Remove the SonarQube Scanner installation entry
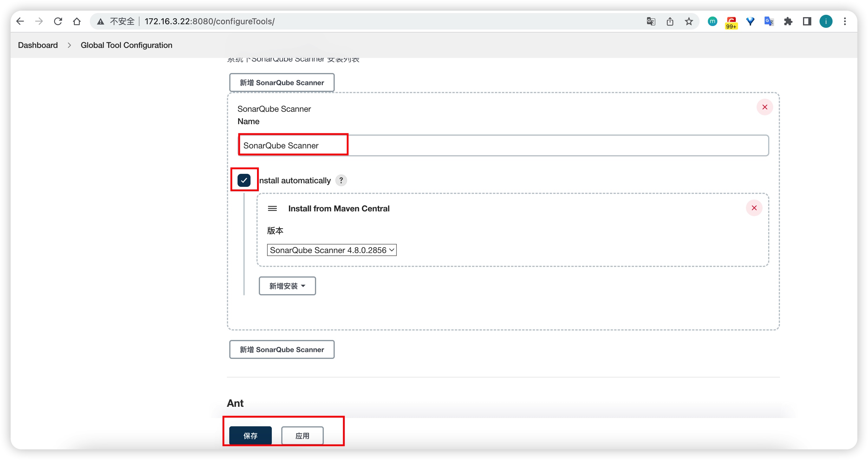The height and width of the screenshot is (460, 868). point(765,107)
